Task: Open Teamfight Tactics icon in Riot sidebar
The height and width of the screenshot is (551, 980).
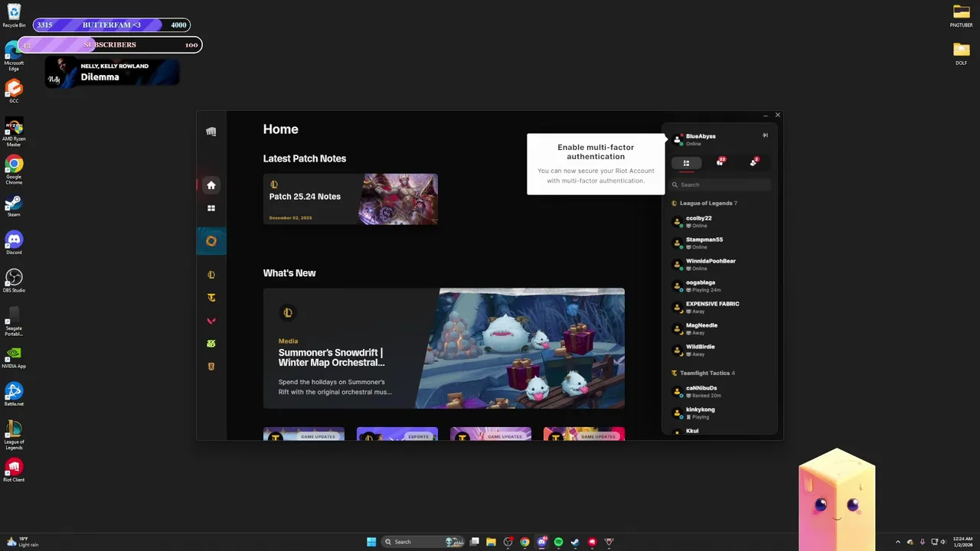Action: click(x=211, y=298)
